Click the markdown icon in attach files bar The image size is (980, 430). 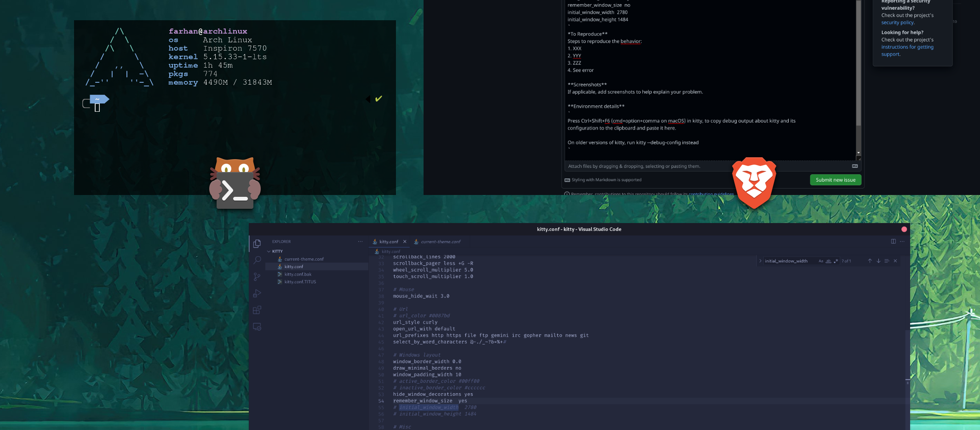point(855,166)
